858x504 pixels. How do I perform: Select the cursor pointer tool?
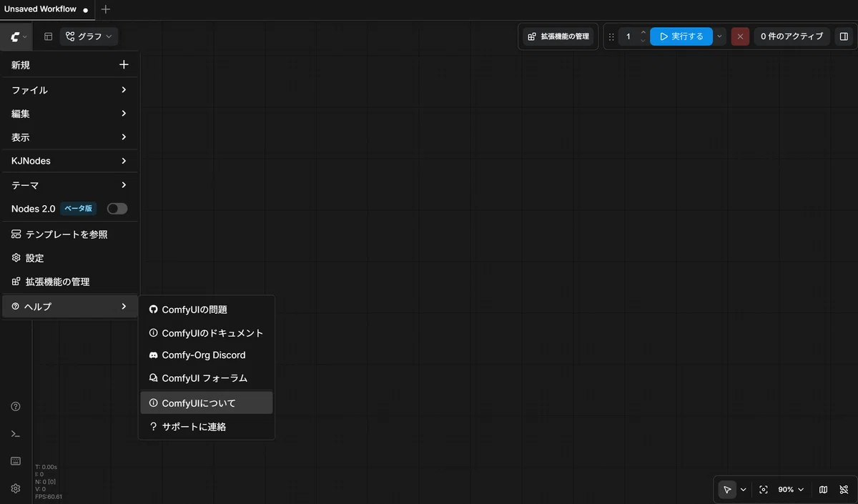click(727, 490)
